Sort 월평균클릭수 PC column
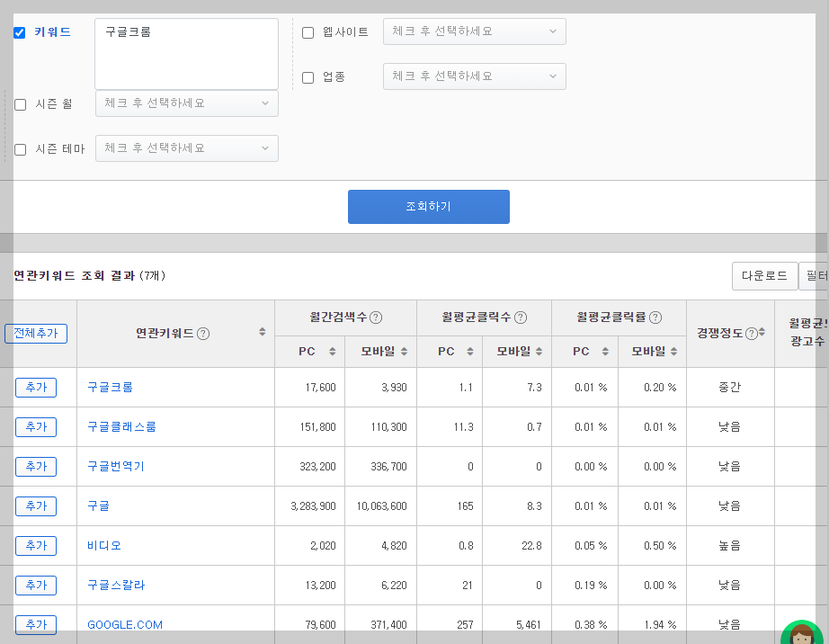829x644 pixels. pyautogui.click(x=469, y=352)
